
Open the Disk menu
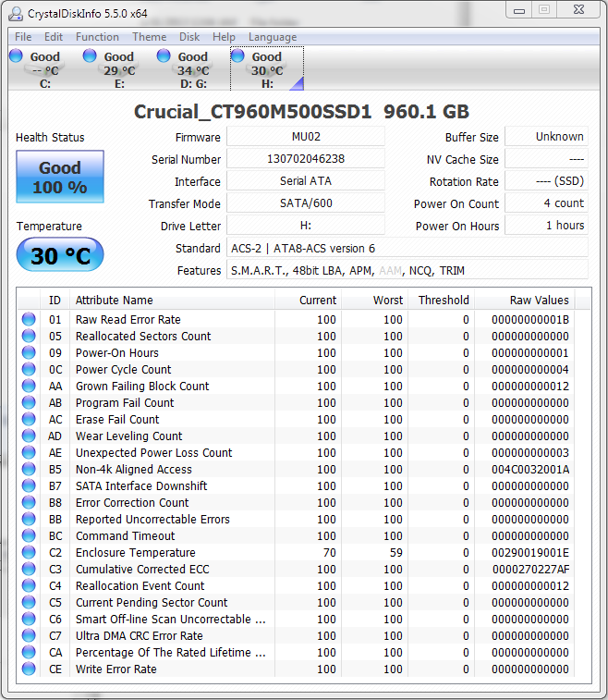click(189, 37)
